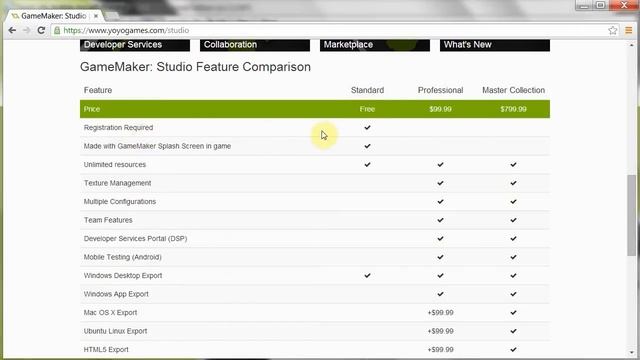Viewport: 640px width, 360px height.
Task: Click Standard checkmark for Windows Desktop Export
Action: [367, 276]
